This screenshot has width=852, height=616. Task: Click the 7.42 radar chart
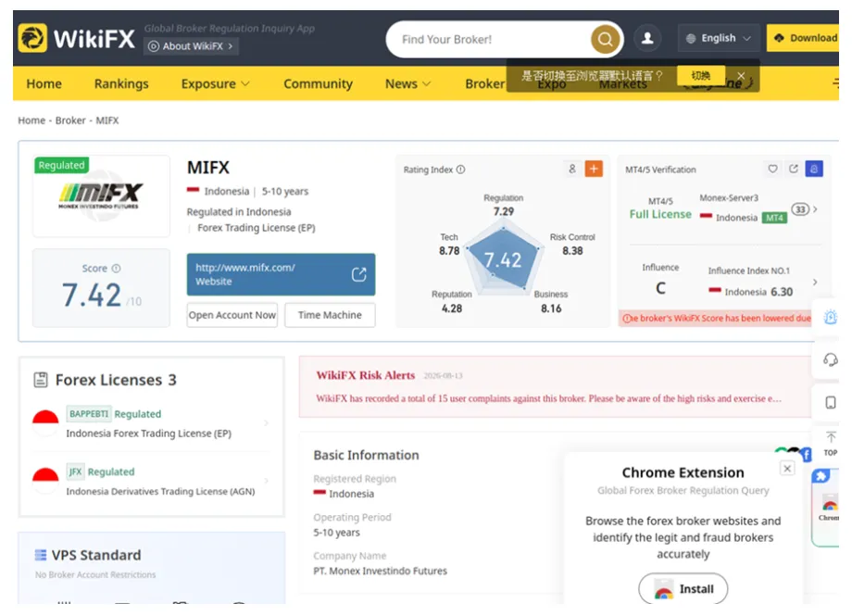[503, 259]
